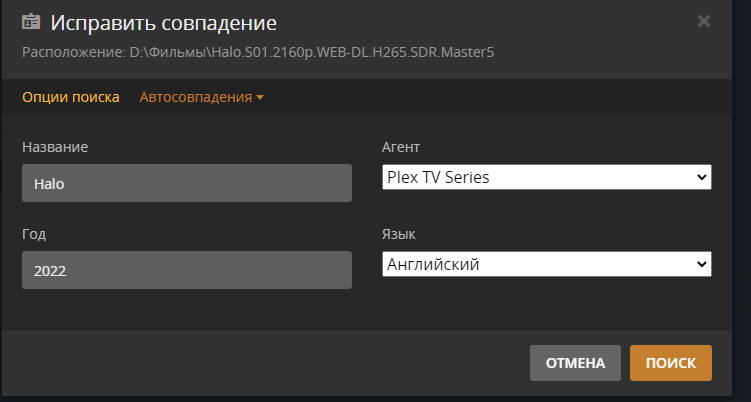Click the Название label
The width and height of the screenshot is (751, 402).
coord(55,147)
